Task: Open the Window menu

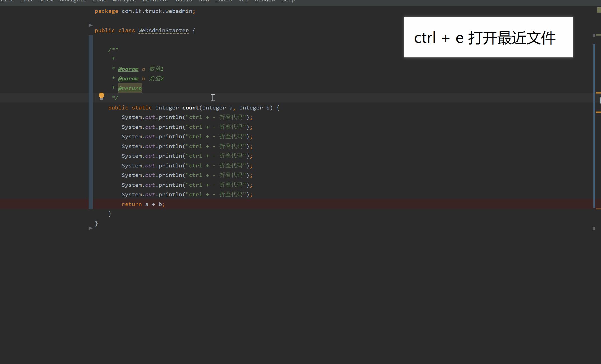Action: click(265, 1)
